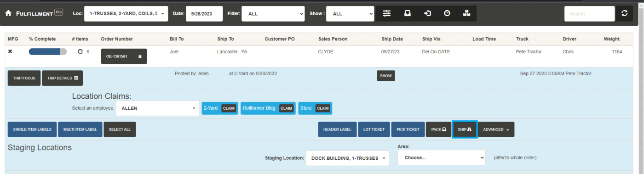Toggle the checkbox next to 6 items

(80, 52)
